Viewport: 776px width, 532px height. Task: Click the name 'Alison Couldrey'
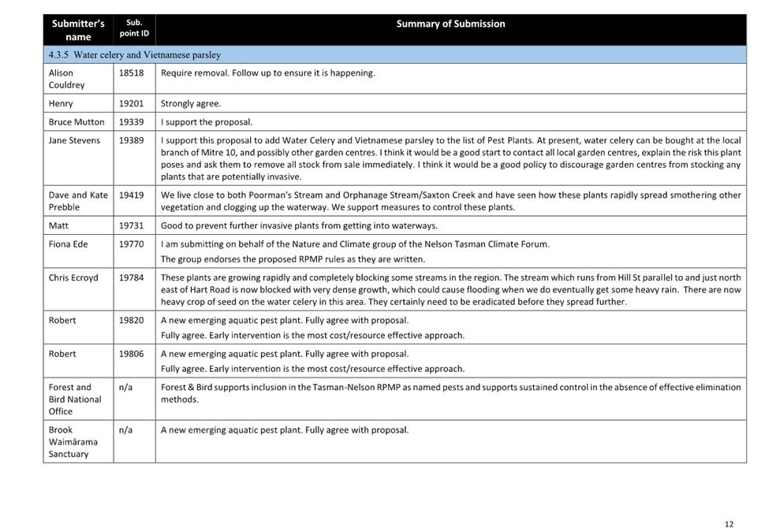(x=67, y=79)
